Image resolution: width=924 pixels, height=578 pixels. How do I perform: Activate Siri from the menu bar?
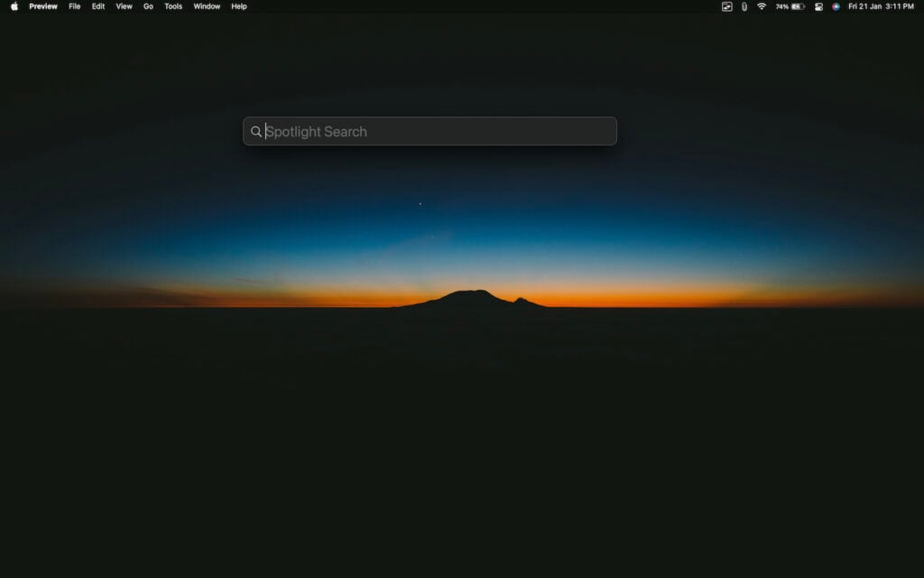click(x=836, y=6)
